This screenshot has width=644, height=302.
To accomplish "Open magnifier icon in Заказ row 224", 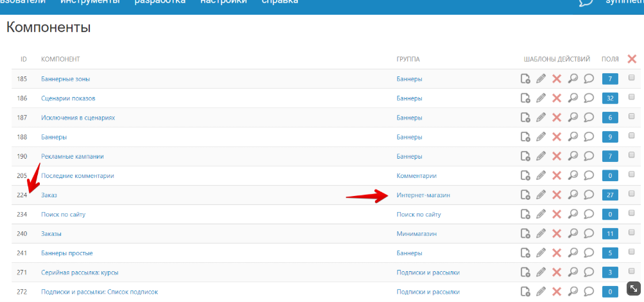I will point(573,194).
